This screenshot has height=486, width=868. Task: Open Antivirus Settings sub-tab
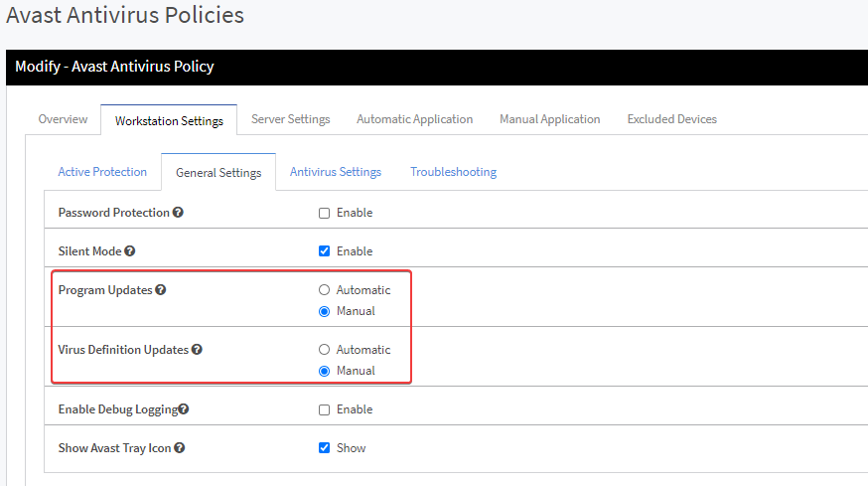coord(336,172)
